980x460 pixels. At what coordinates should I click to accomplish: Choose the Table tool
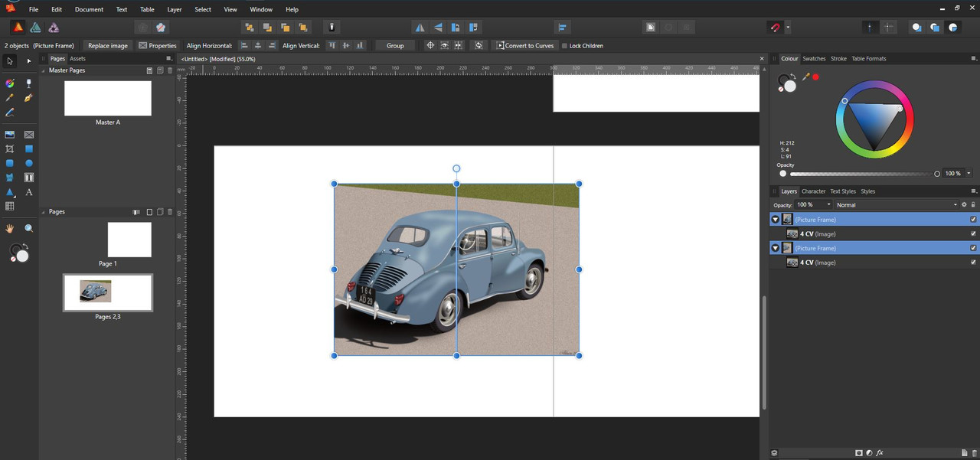(10, 207)
